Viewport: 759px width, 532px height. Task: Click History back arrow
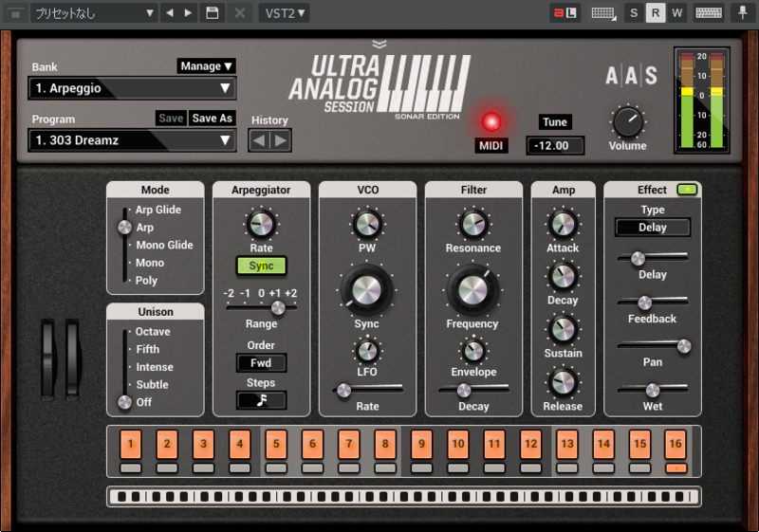click(x=259, y=140)
